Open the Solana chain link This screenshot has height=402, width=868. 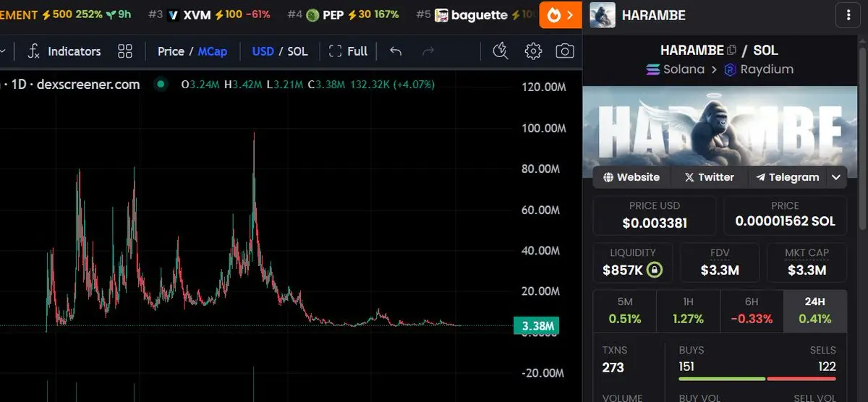pyautogui.click(x=684, y=69)
